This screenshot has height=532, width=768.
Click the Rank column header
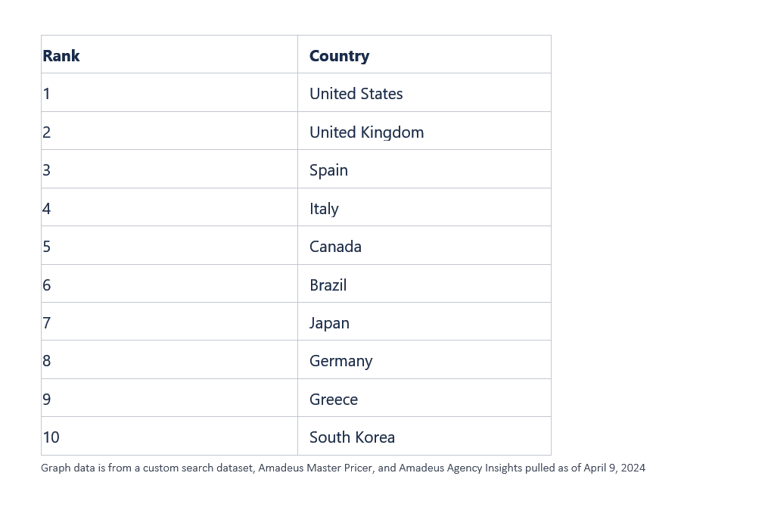click(x=61, y=56)
